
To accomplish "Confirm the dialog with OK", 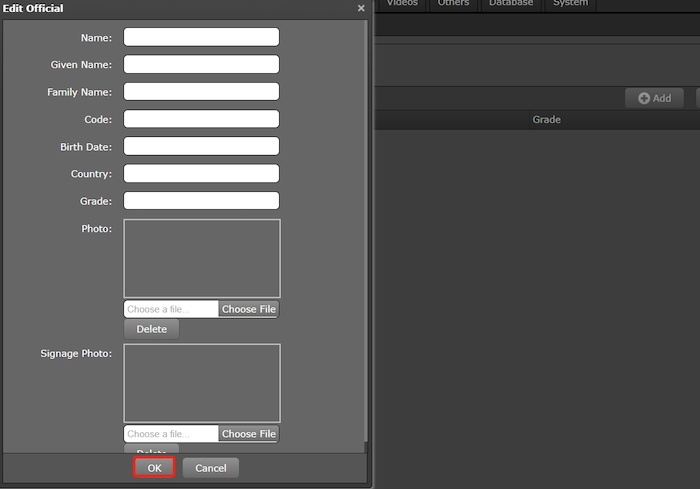I will [154, 468].
